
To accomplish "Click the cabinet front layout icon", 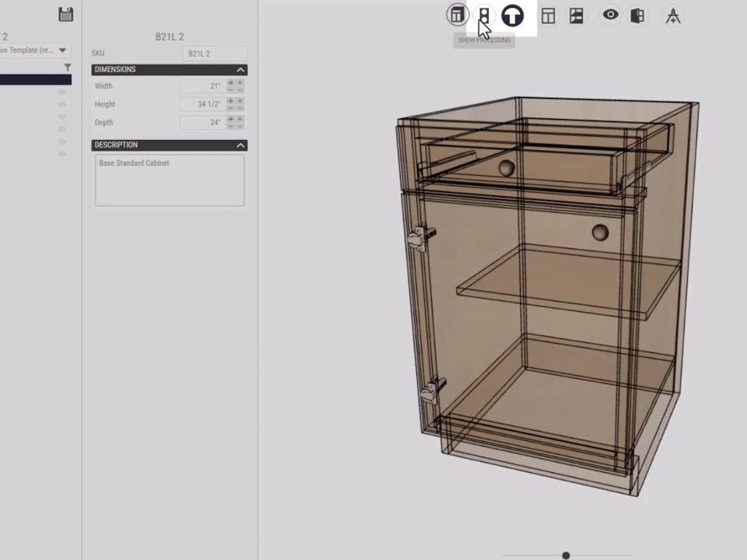I will (549, 16).
